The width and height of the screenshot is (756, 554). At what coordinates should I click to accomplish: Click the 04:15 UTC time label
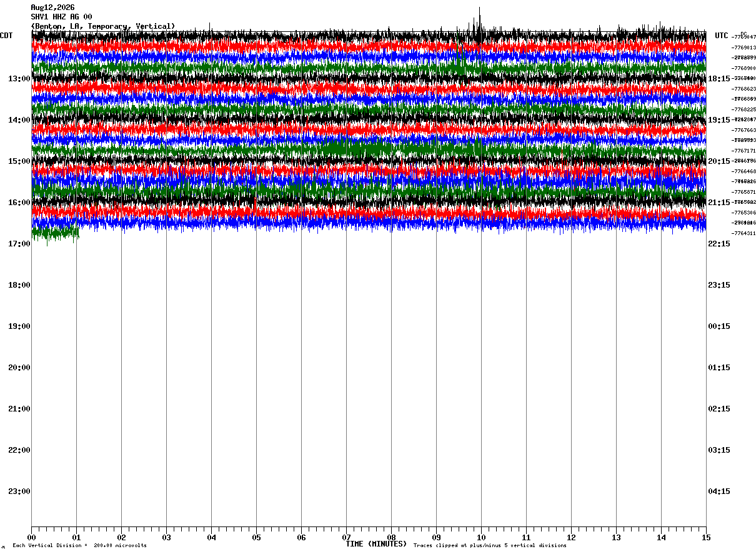719,491
